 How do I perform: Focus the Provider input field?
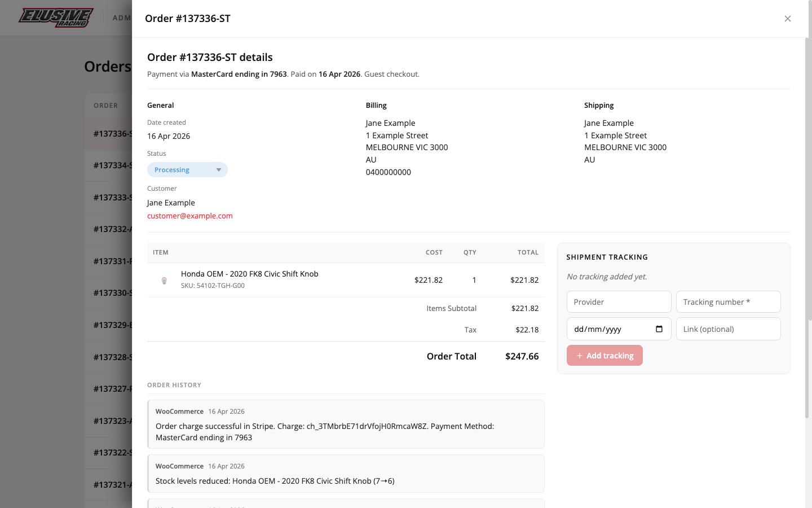tap(619, 302)
